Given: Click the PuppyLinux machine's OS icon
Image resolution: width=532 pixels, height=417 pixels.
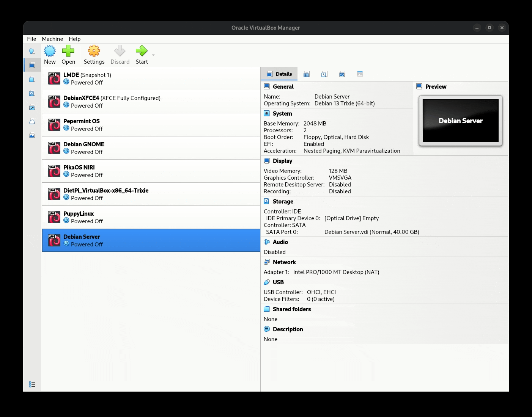Looking at the screenshot, I should (54, 217).
